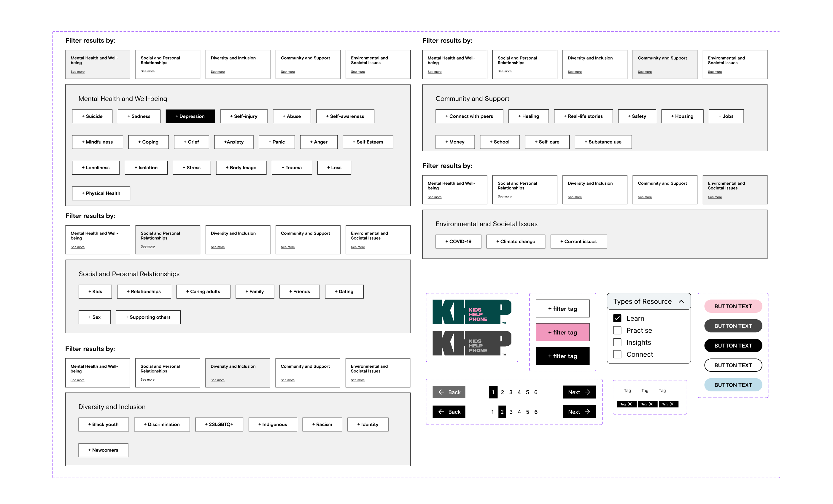Add the '+ Mindfulness' filter tag

point(97,142)
